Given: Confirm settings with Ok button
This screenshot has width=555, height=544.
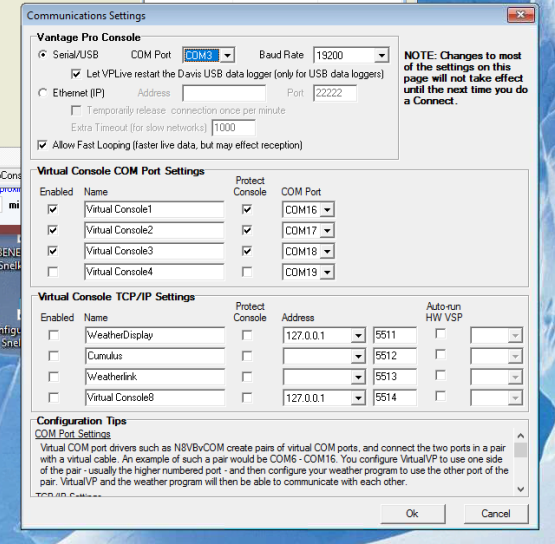Looking at the screenshot, I should point(413,514).
